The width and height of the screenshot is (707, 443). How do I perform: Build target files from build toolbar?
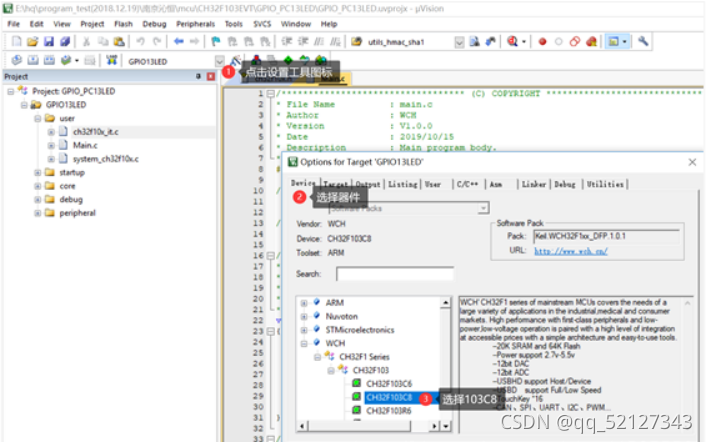33,60
